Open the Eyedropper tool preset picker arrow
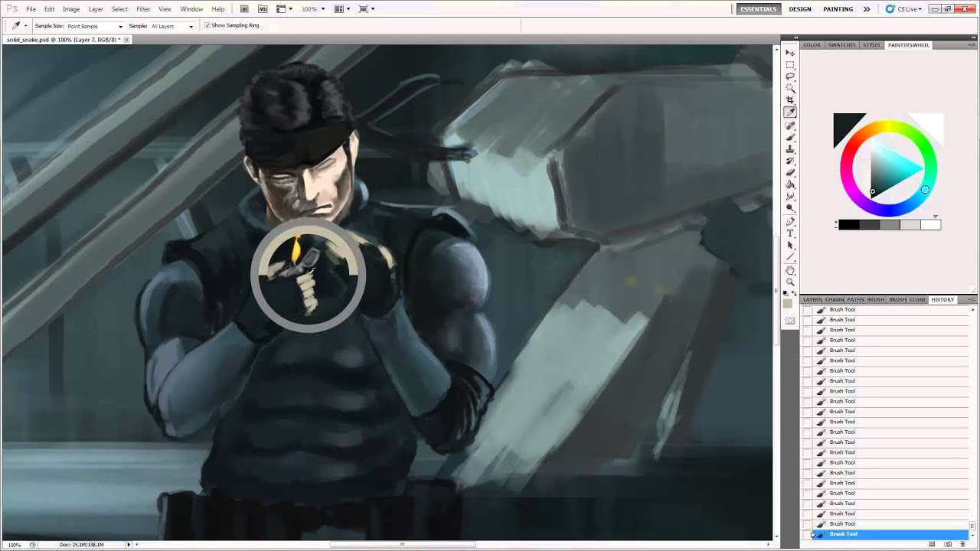The width and height of the screenshot is (980, 551). click(x=25, y=25)
